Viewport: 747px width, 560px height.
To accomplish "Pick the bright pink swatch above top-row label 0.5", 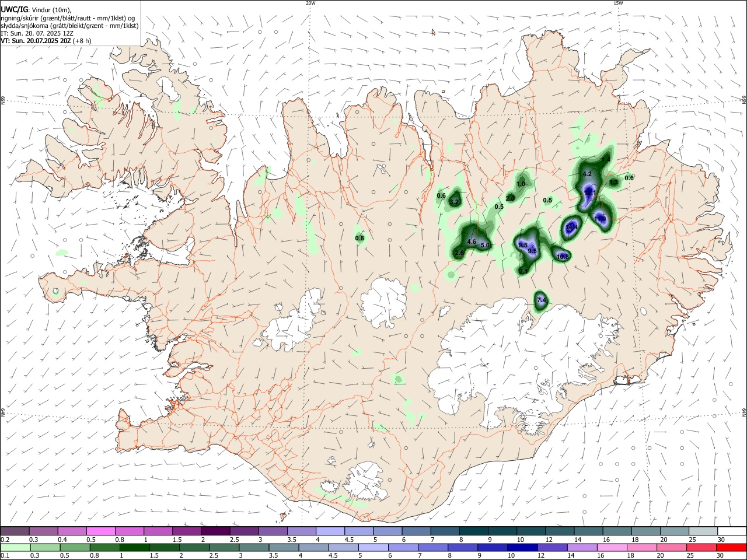I will coord(101,531).
